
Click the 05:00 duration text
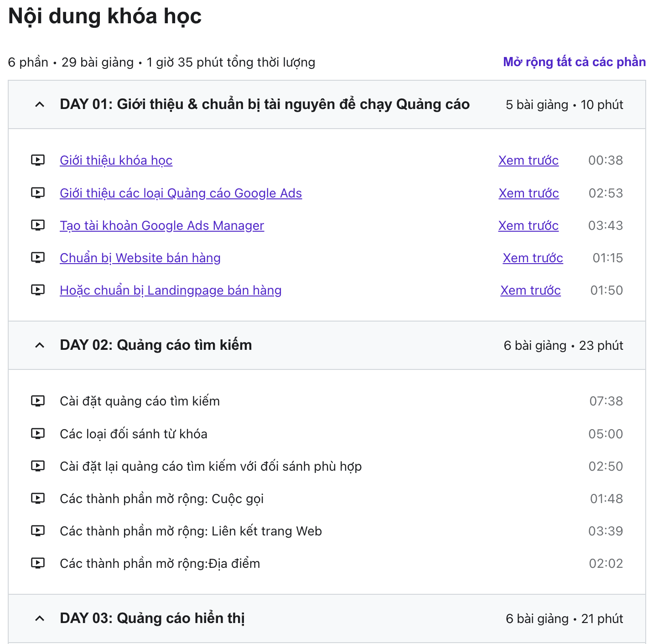click(606, 434)
